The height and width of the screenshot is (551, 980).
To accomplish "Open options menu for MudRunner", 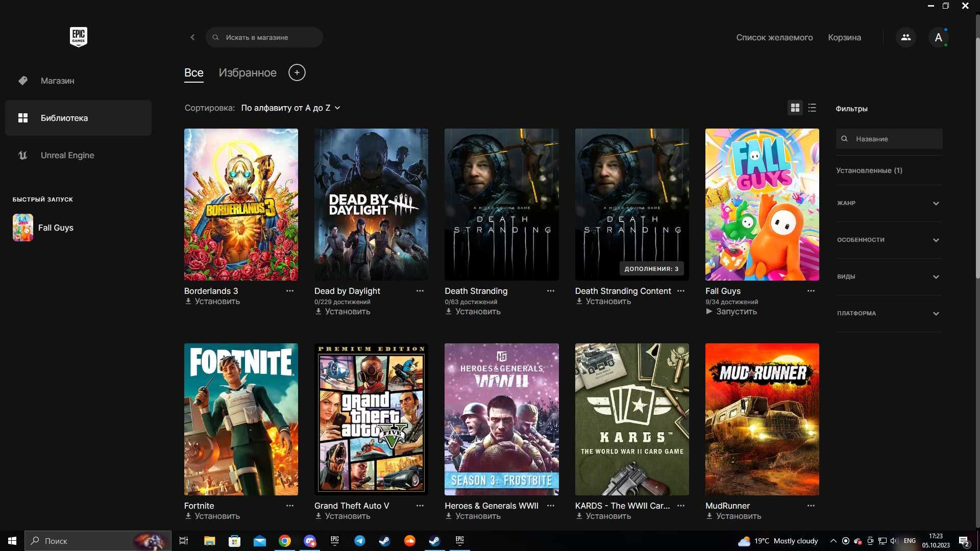I will 811,506.
